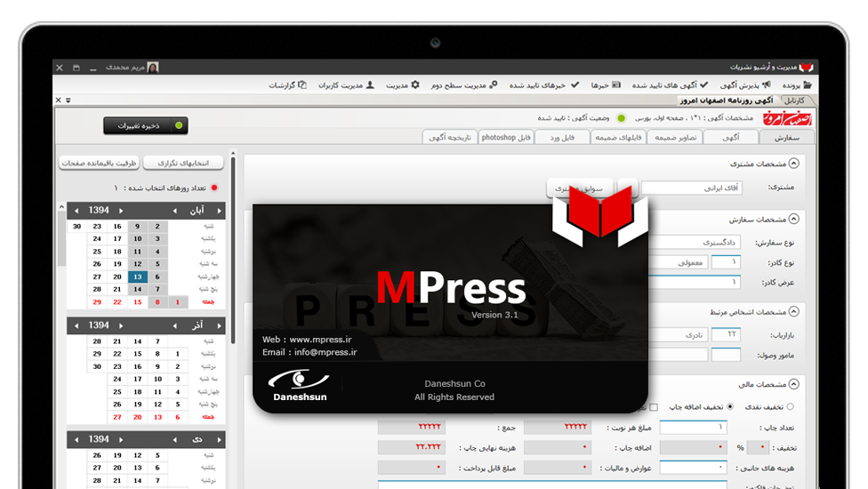
Task: Switch to the سفارش tab
Action: (x=786, y=137)
